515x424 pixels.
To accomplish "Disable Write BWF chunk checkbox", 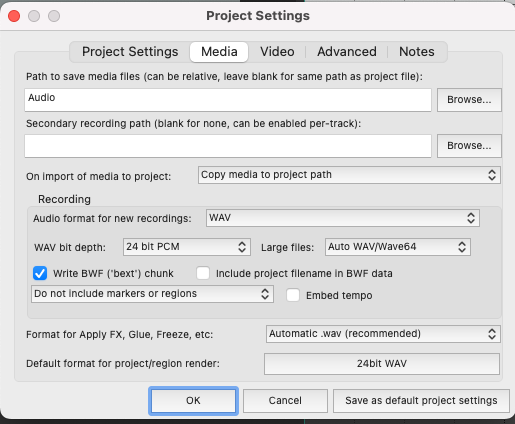I will pyautogui.click(x=40, y=274).
